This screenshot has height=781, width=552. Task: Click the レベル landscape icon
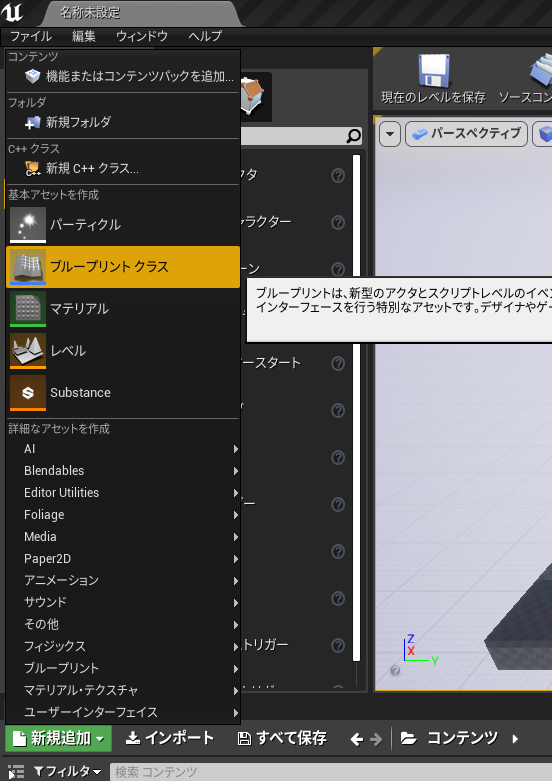(x=28, y=351)
